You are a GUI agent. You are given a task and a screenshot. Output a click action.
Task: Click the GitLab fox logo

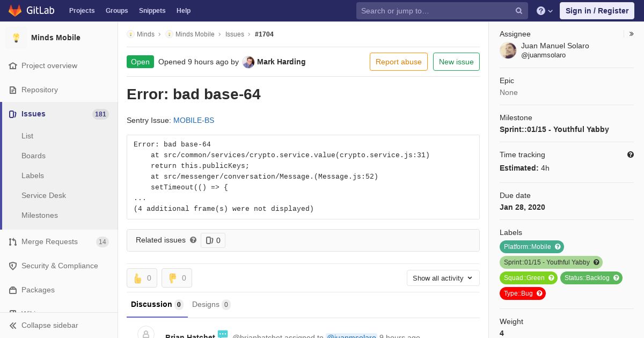tap(15, 10)
